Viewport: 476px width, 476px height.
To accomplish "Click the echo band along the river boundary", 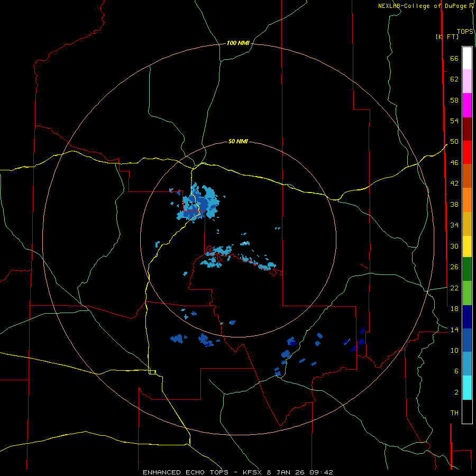I will pos(239,258).
